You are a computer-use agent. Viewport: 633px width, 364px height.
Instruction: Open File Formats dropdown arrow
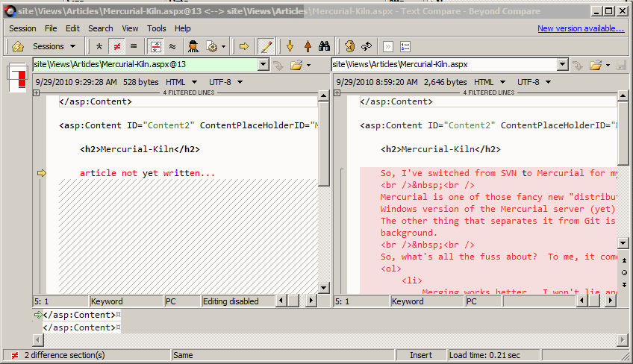tap(223, 47)
